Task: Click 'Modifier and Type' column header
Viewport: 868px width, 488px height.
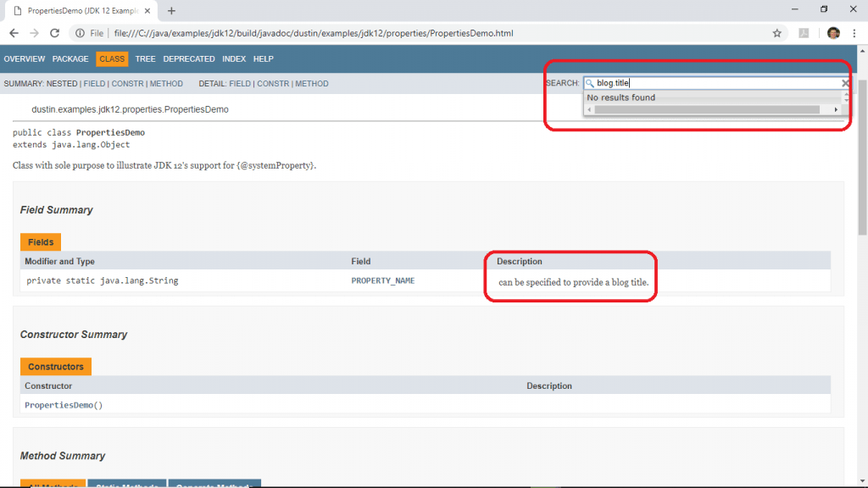Action: [60, 261]
